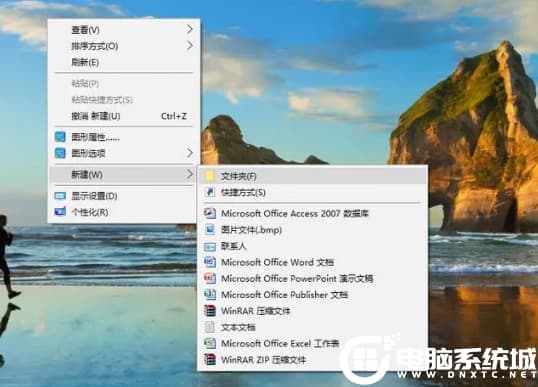Screen dimensions: 538x387
Task: Click the arrow next to 新建(W)
Action: [190, 174]
